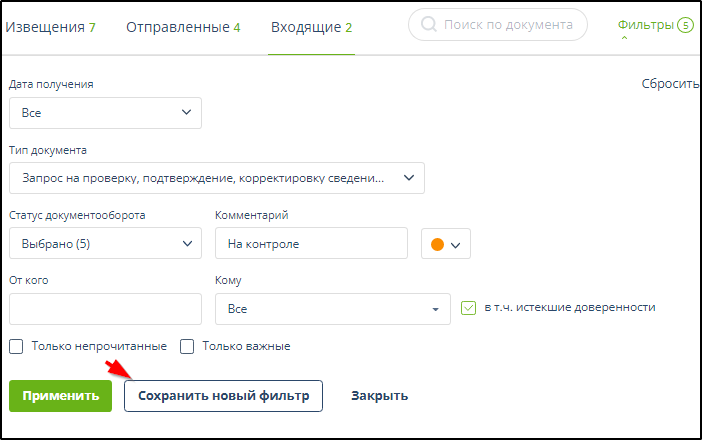
Task: Switch to the Отправленные tab
Action: tap(183, 27)
